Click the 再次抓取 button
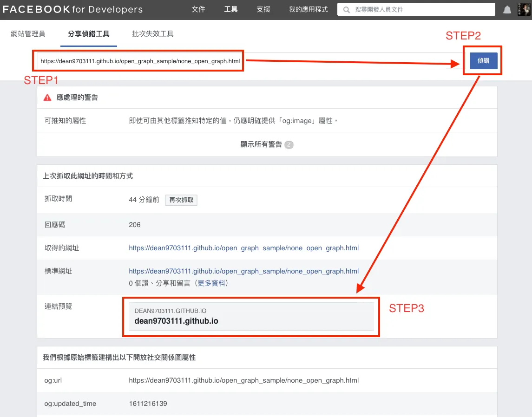Screen dimensions: 532x417 click(181, 200)
